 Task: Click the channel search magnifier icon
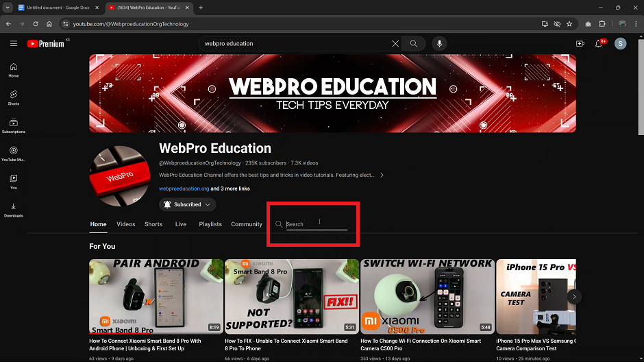point(279,224)
